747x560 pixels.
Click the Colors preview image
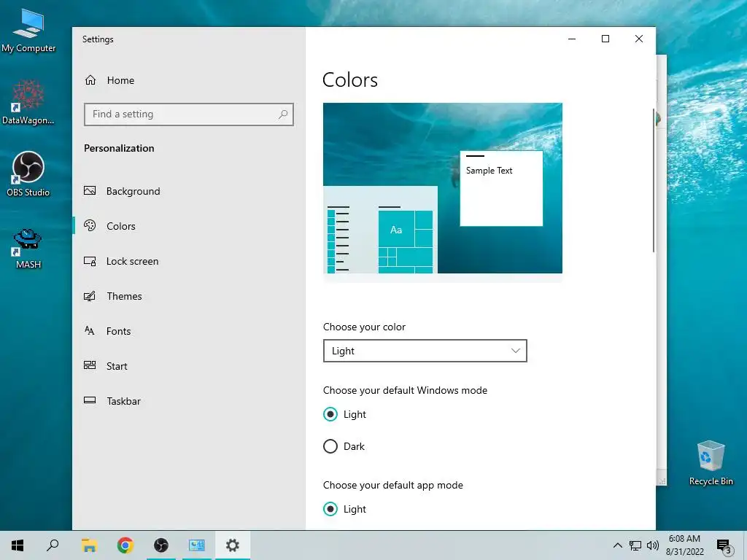[x=443, y=188]
